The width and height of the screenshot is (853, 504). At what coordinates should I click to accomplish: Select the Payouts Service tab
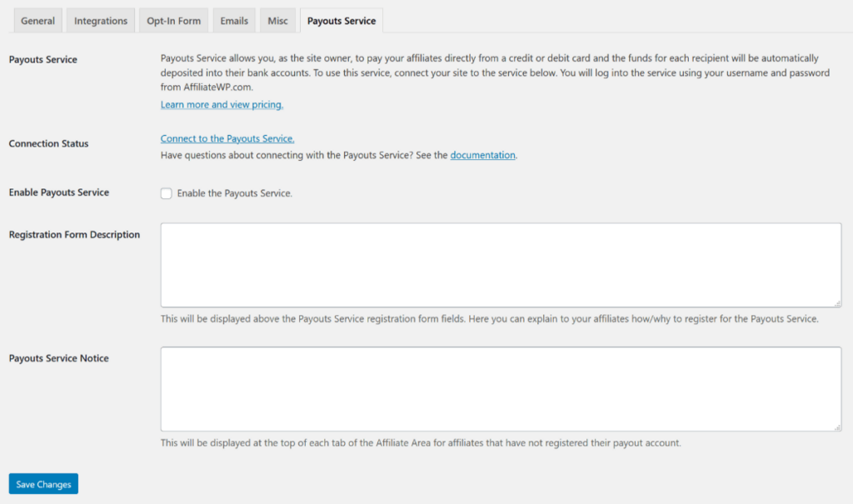pos(341,20)
